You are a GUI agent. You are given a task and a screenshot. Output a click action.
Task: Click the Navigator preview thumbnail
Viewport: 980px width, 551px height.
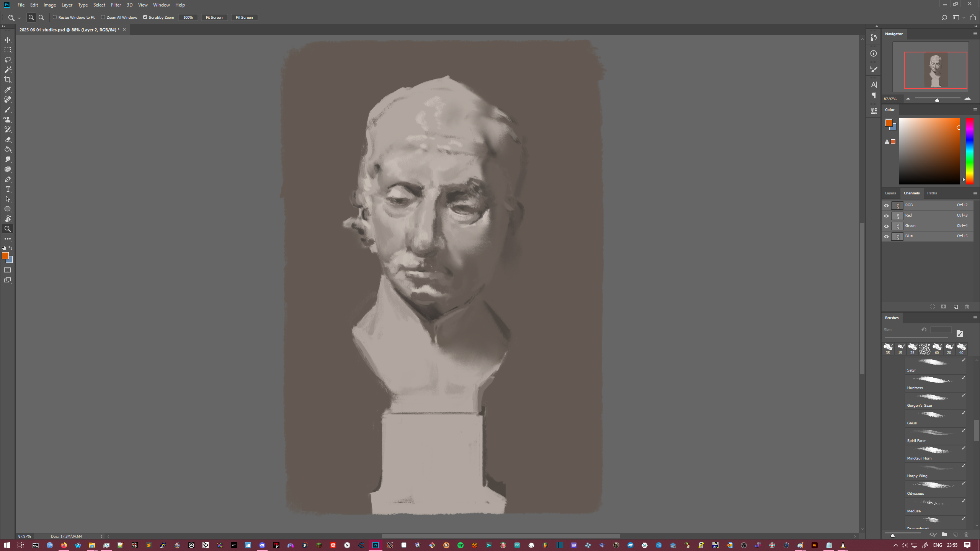coord(930,67)
